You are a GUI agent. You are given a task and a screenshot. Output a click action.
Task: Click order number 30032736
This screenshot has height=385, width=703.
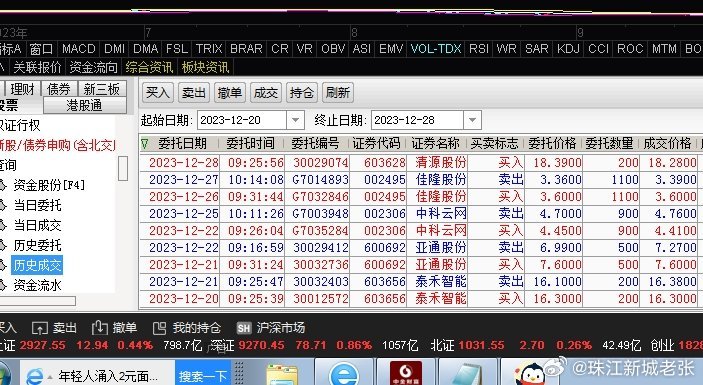pyautogui.click(x=321, y=264)
